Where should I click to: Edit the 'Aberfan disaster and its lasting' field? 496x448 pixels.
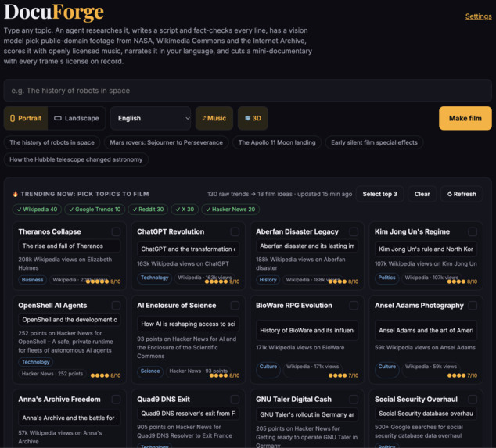click(x=307, y=246)
